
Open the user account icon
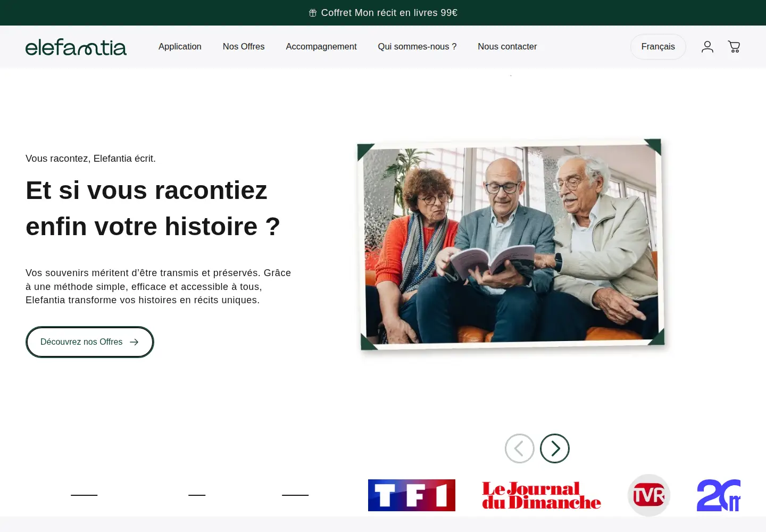click(x=707, y=47)
